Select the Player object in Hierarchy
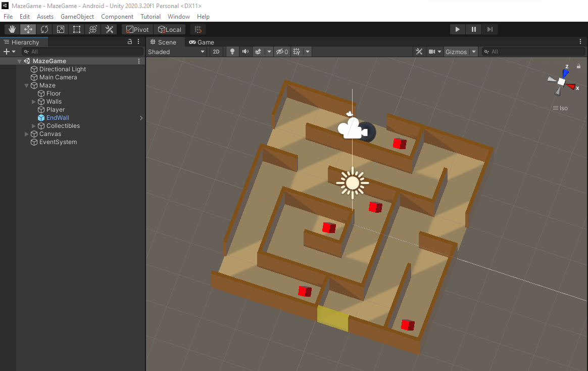 point(56,110)
